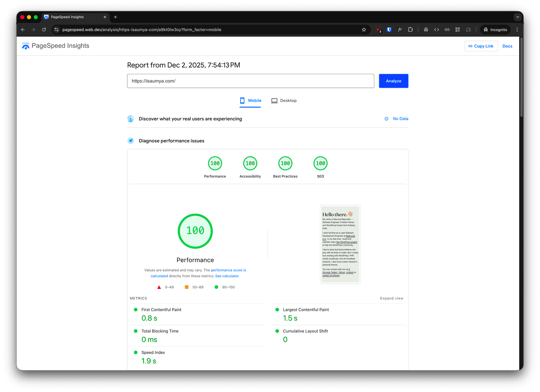
Task: Click the No Data link
Action: [x=400, y=119]
